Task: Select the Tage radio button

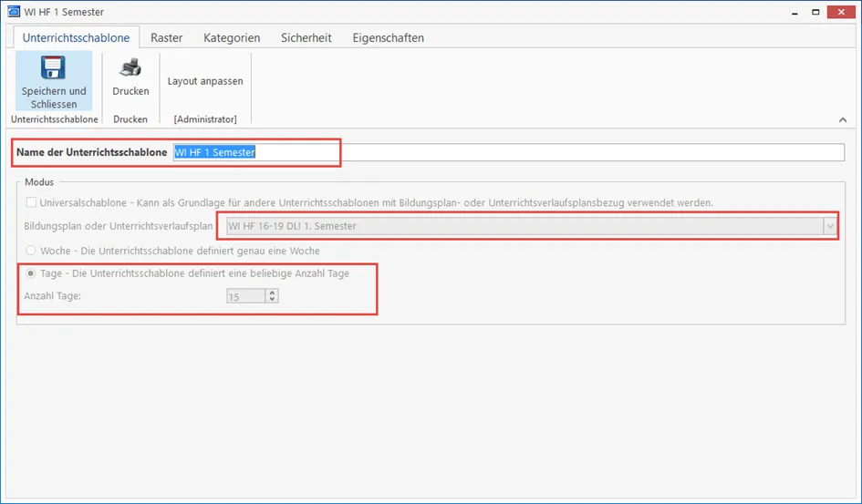Action: click(31, 273)
